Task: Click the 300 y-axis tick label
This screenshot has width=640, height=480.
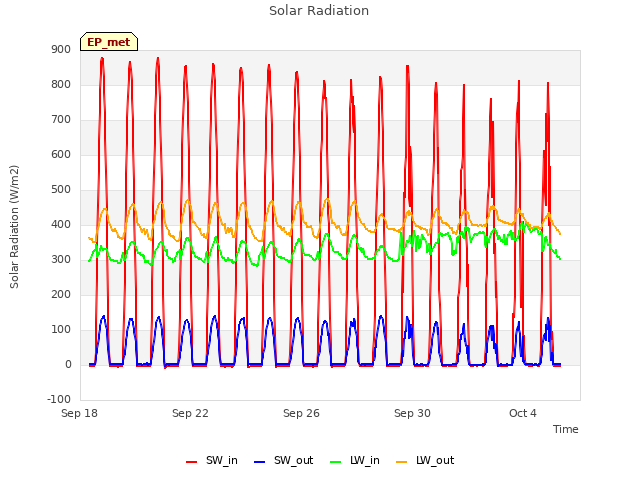Action: point(61,260)
